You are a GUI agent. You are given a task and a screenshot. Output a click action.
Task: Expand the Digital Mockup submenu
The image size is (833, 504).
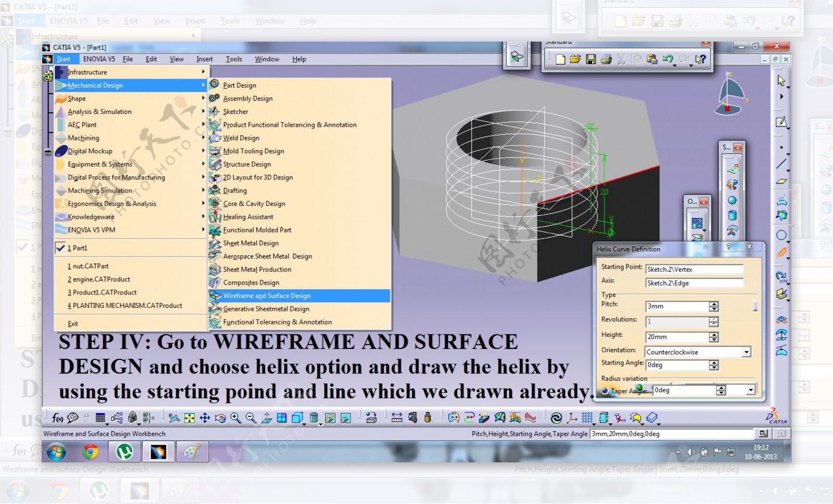[204, 151]
